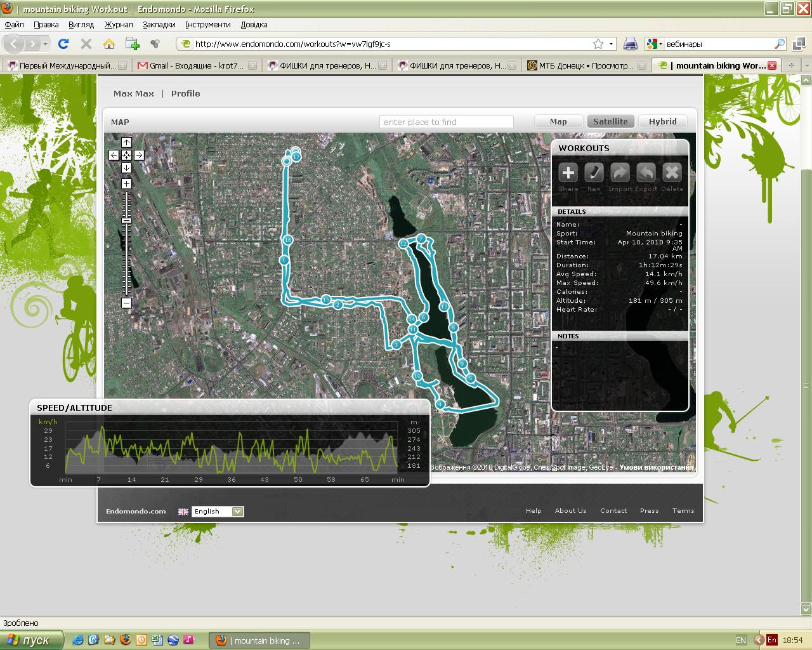The image size is (812, 650).
Task: Pan the map right with arrow button
Action: (139, 155)
